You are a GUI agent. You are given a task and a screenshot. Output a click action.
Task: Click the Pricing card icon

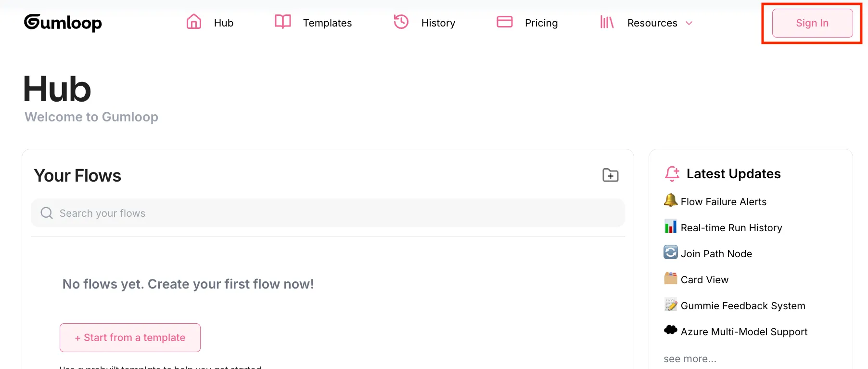click(x=504, y=22)
